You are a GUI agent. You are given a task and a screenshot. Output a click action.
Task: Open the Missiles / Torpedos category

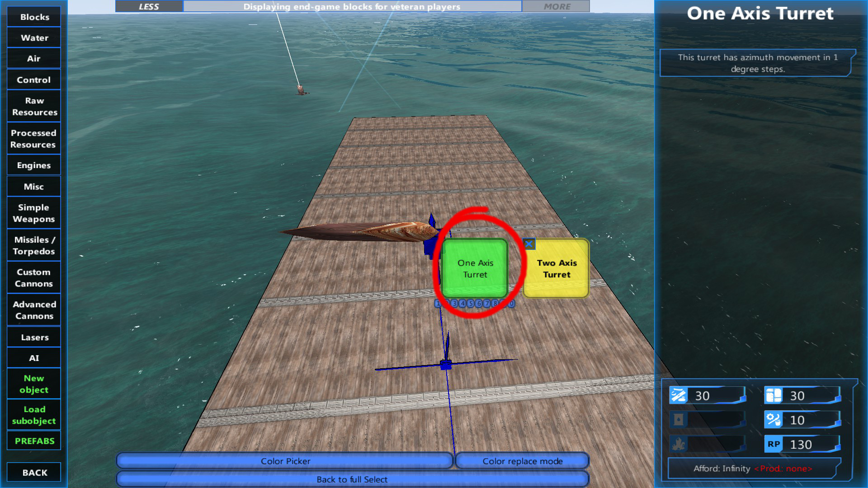(34, 245)
